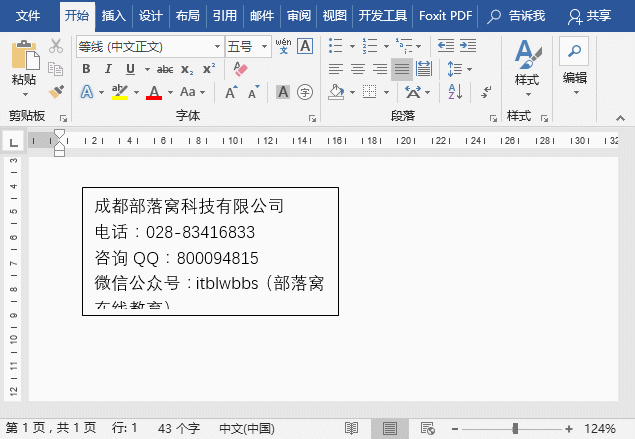Viewport: 635px width, 439px height.
Task: Shrink font size with smaller A
Action: (254, 92)
